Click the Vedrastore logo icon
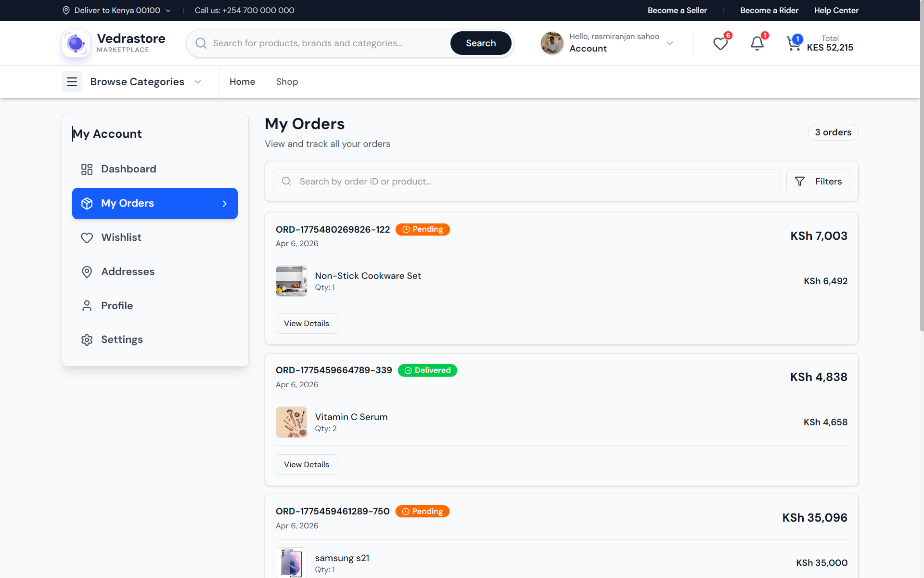 [76, 43]
